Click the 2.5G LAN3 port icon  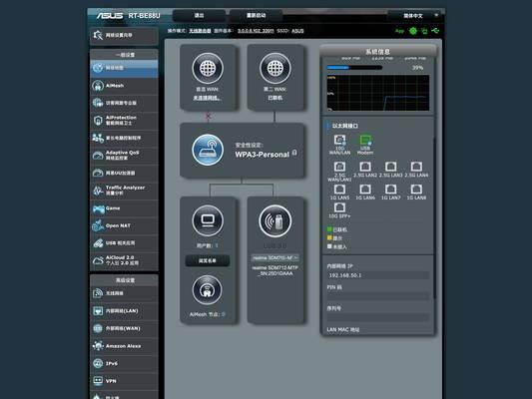click(x=390, y=167)
